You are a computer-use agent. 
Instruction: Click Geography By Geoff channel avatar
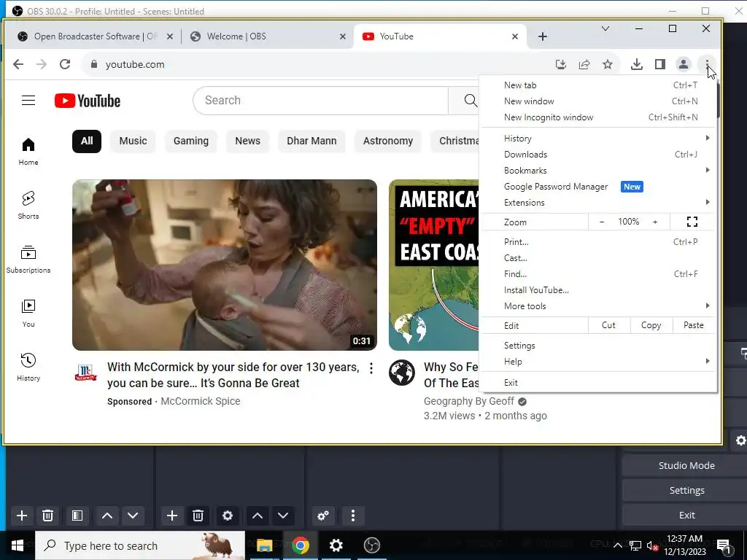(402, 373)
